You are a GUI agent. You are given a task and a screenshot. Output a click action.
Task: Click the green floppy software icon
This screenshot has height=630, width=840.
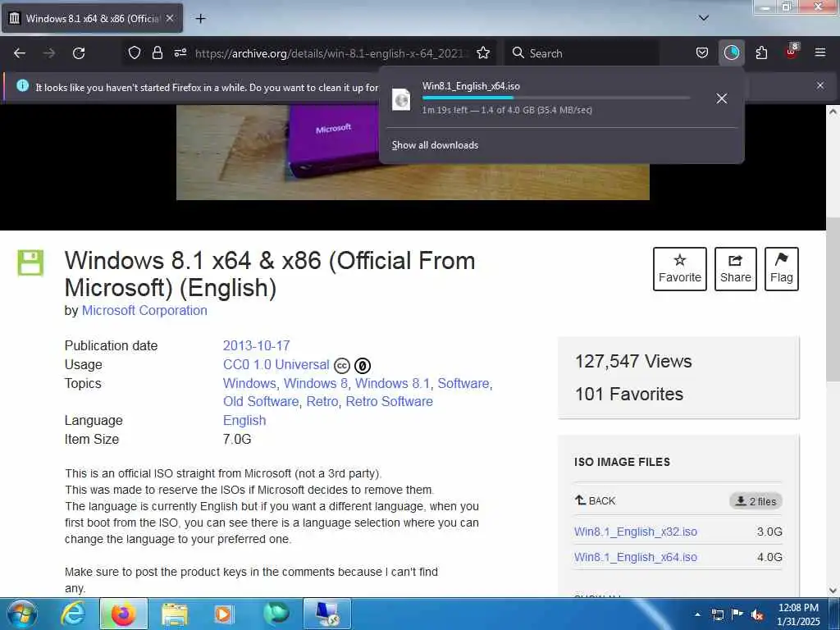30,262
